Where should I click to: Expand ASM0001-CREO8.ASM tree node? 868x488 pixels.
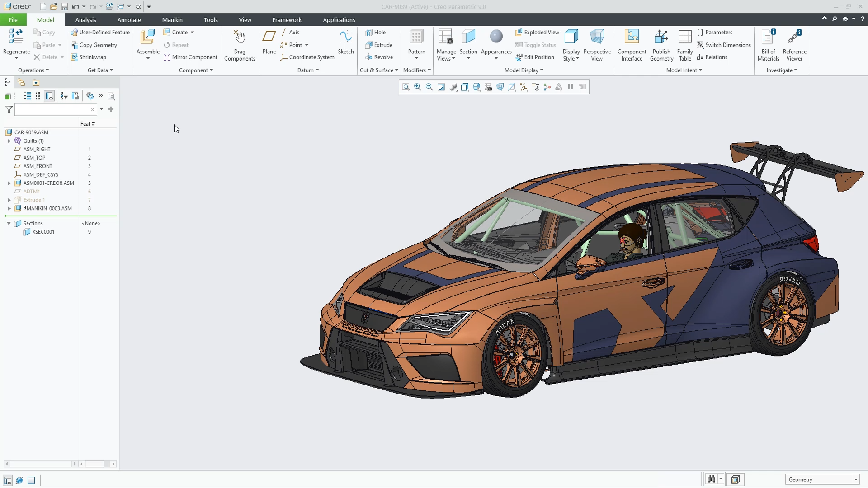pos(9,183)
